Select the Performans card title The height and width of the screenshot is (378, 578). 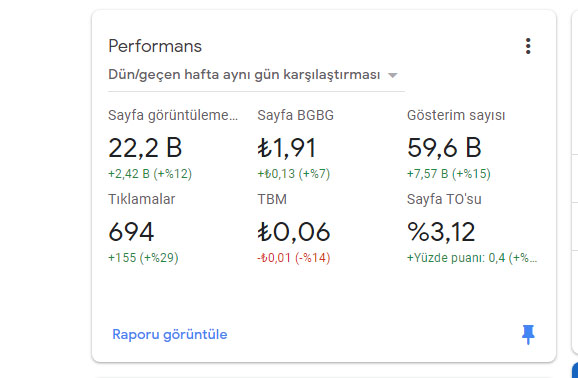[x=155, y=46]
